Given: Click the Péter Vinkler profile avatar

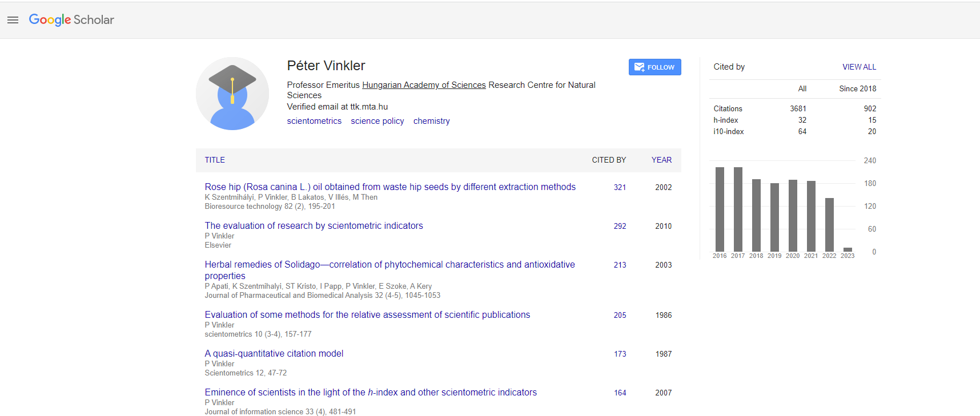Looking at the screenshot, I should pyautogui.click(x=232, y=94).
